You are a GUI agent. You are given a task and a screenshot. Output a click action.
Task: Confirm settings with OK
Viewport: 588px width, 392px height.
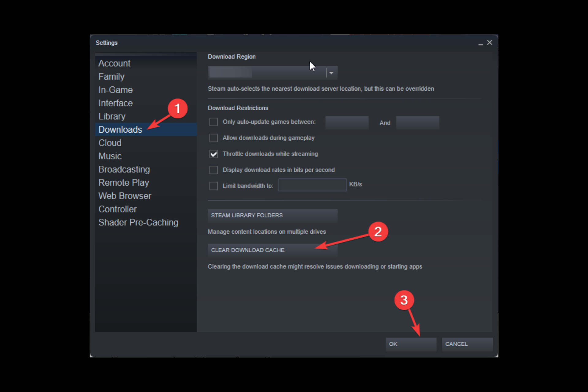click(x=411, y=344)
